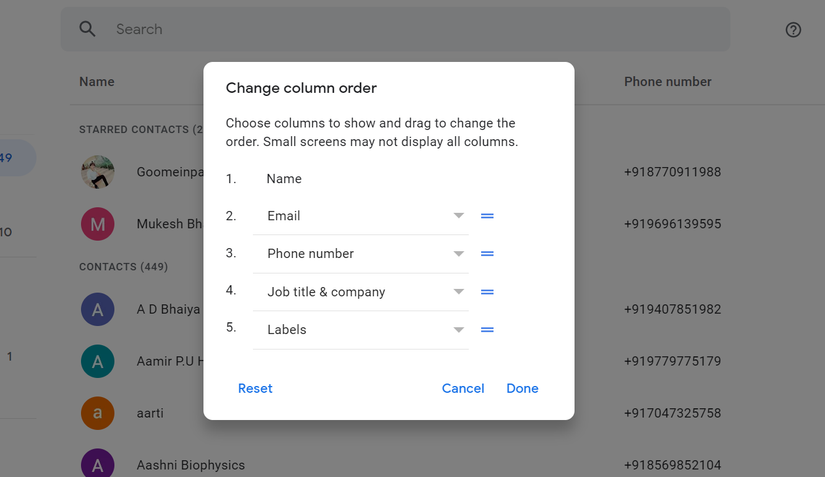Screen dimensions: 825x477
Task: Click the Change column order title
Action: point(301,88)
